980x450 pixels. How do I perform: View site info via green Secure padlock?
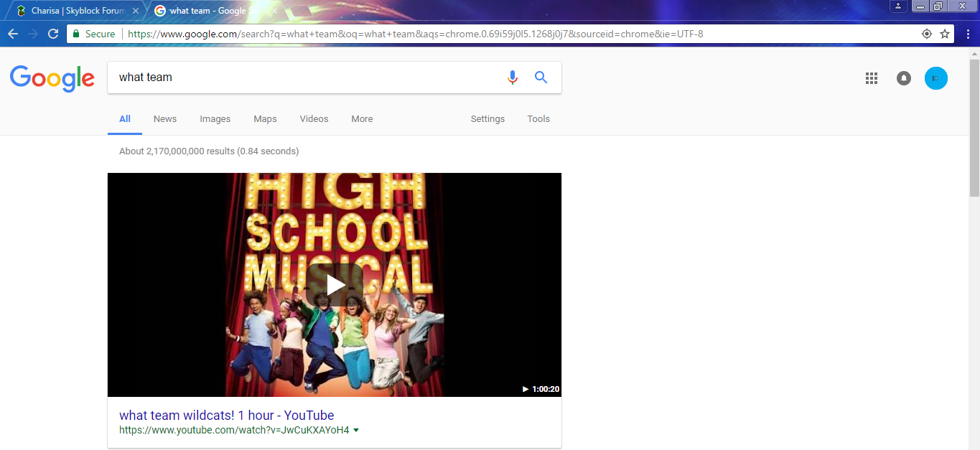[x=93, y=34]
